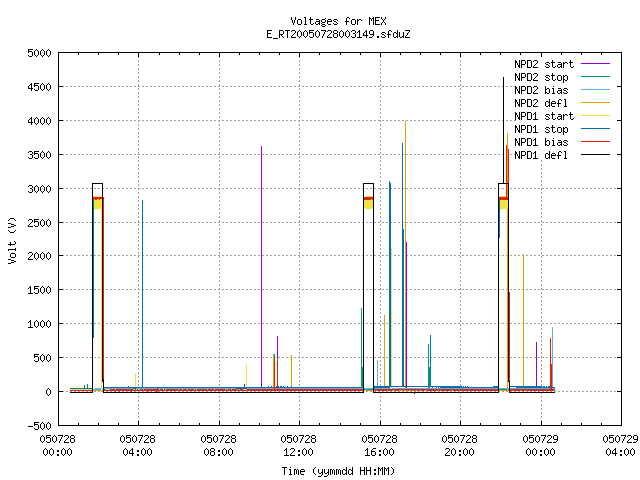Click the '050728 20:00' x-axis tick label
Viewport: 640px width, 480px height.
[x=459, y=446]
